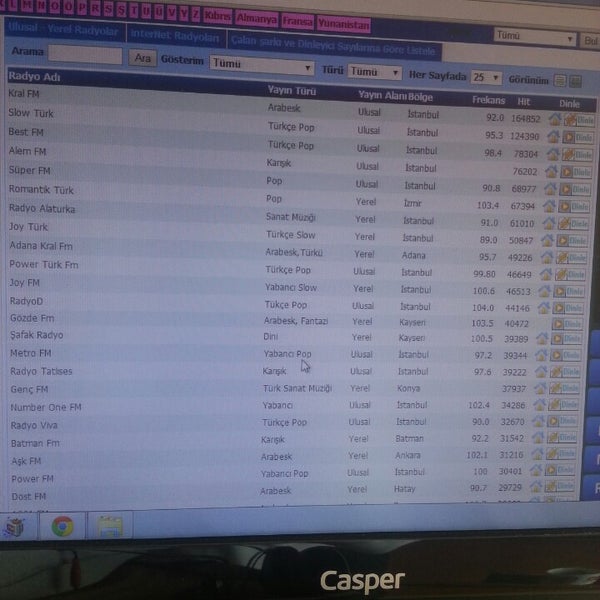Select the Yunanistan country tab
This screenshot has height=600, width=600.
(x=343, y=24)
